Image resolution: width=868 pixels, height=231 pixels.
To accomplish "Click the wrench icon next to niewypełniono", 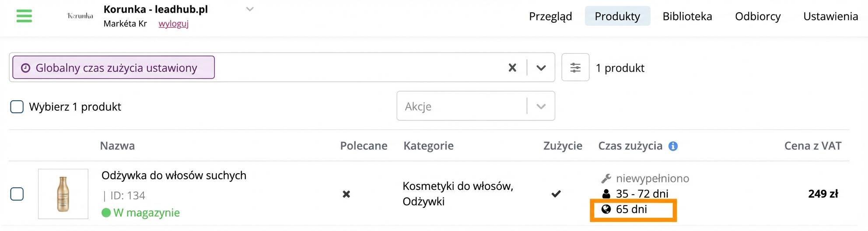I will [606, 178].
